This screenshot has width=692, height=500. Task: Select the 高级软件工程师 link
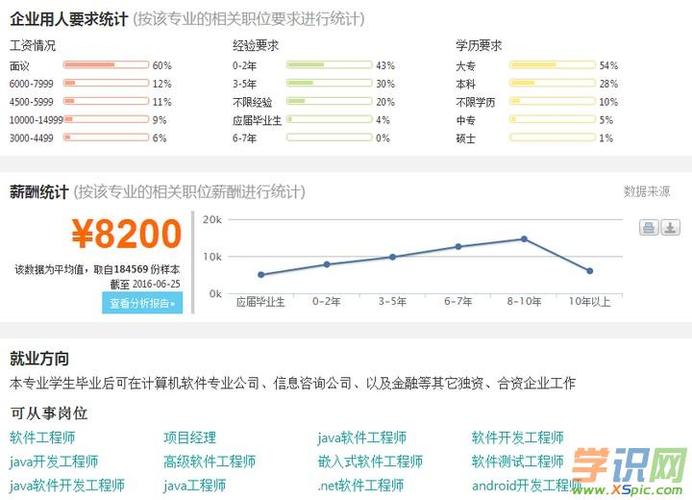pyautogui.click(x=210, y=462)
